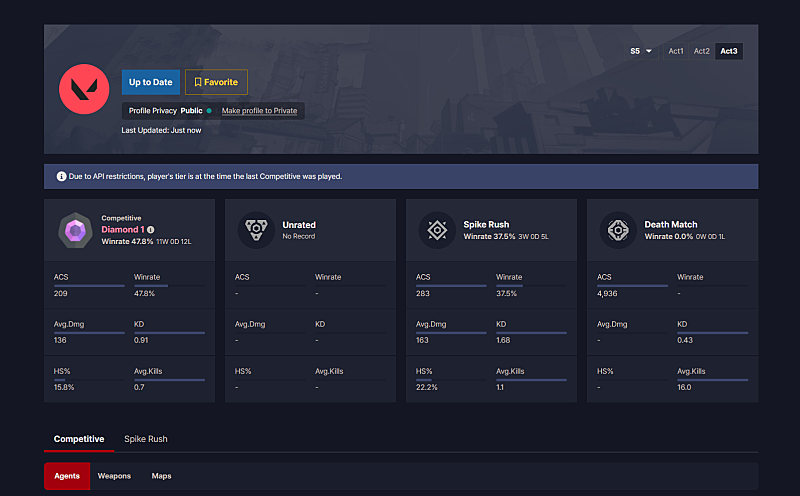Click the green public status dot
This screenshot has width=800, height=496.
coord(209,110)
